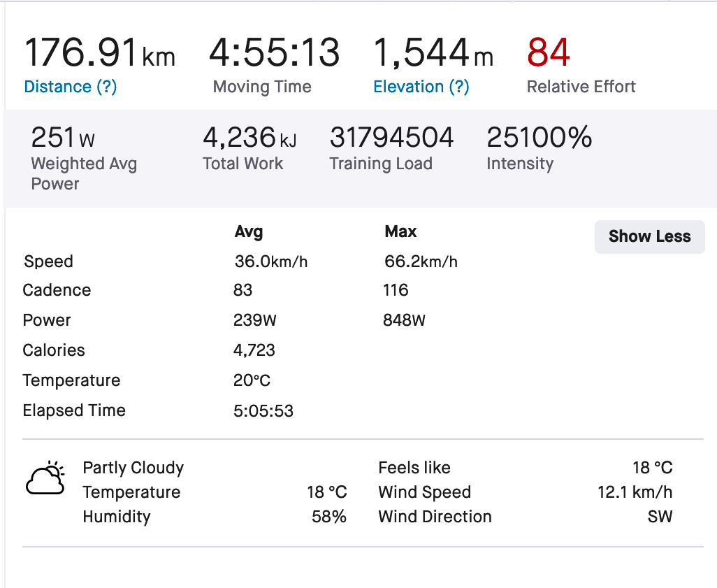This screenshot has height=588, width=717.
Task: Select the Total Work 4,236 kJ value
Action: click(x=249, y=138)
